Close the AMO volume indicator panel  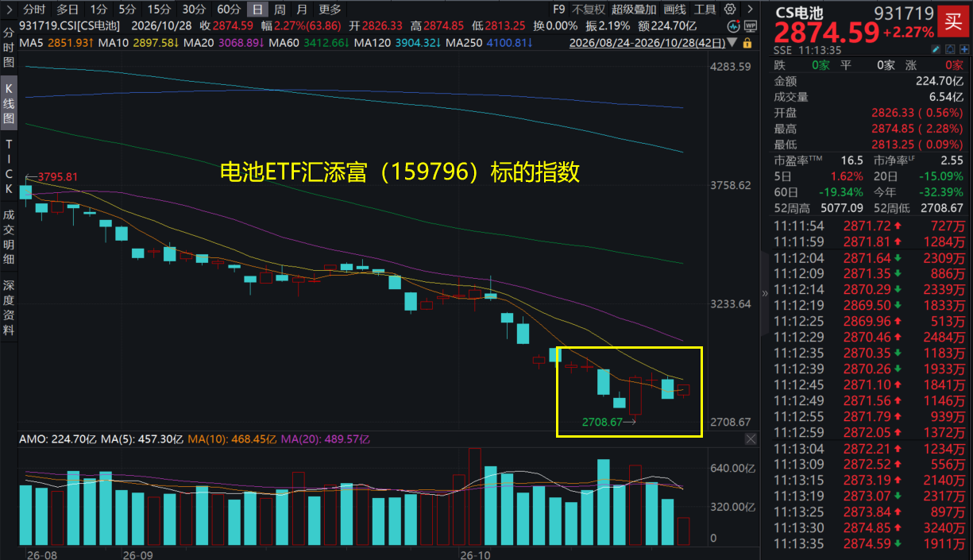pyautogui.click(x=751, y=438)
